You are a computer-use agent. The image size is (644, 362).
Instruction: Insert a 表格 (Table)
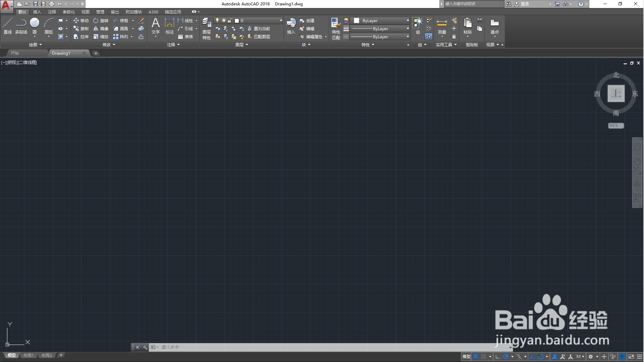pos(185,37)
